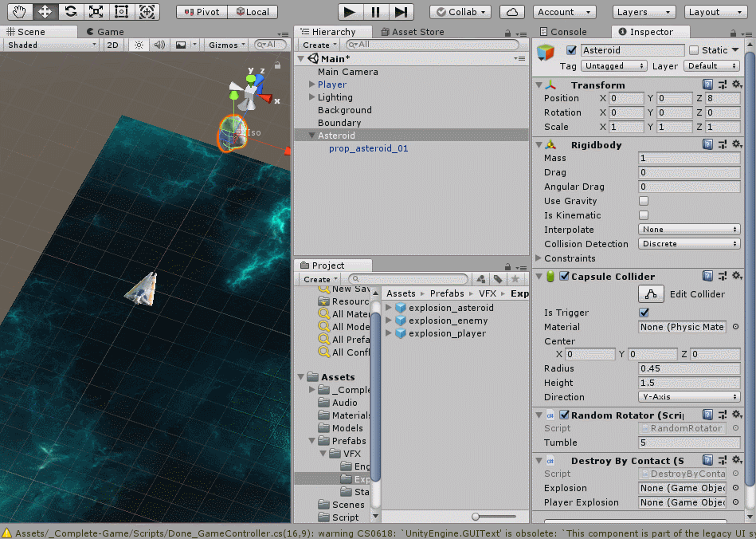The width and height of the screenshot is (756, 539).
Task: Open Transform component help icon
Action: (x=707, y=85)
